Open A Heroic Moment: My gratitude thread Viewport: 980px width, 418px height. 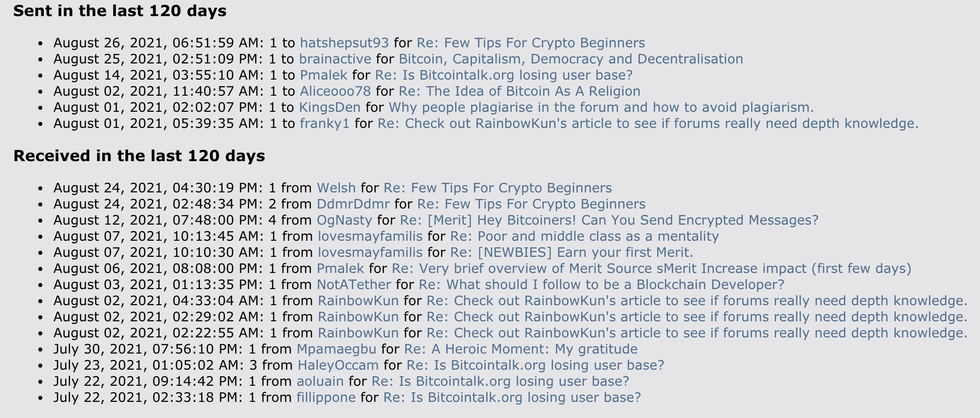click(521, 350)
